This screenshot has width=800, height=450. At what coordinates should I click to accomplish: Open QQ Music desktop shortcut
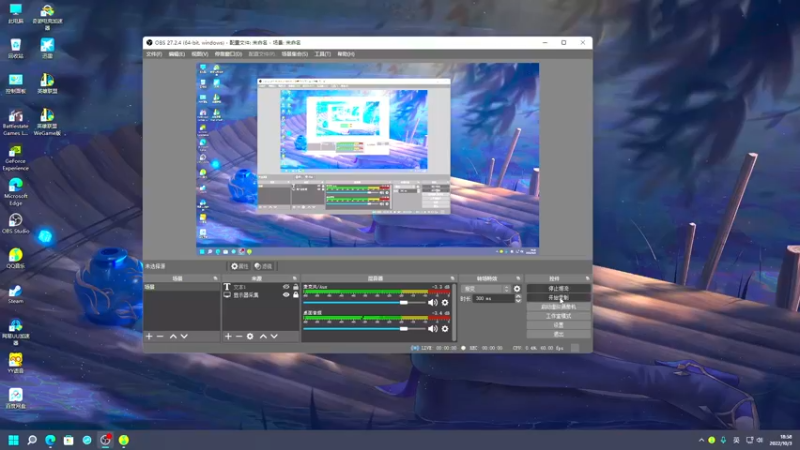[15, 258]
